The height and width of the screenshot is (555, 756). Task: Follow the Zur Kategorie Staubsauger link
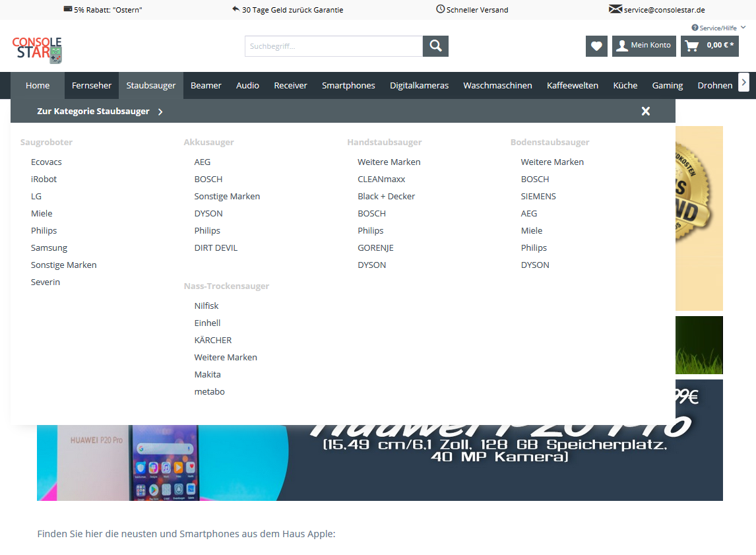point(100,112)
